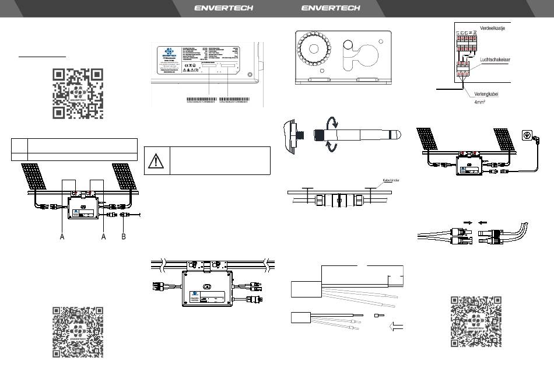This screenshot has height=392, width=554.
Task: Click the right solar panel in A/B diagram
Action: pyautogui.click(x=124, y=176)
